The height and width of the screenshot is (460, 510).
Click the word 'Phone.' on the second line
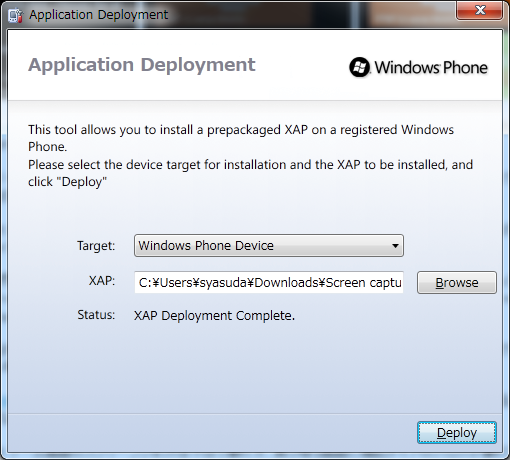point(48,147)
